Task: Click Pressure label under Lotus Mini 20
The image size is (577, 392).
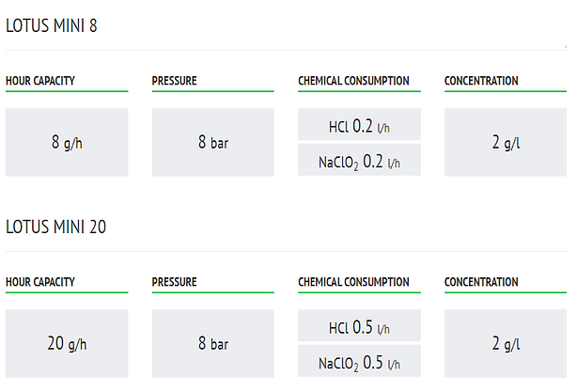Action: point(175,282)
